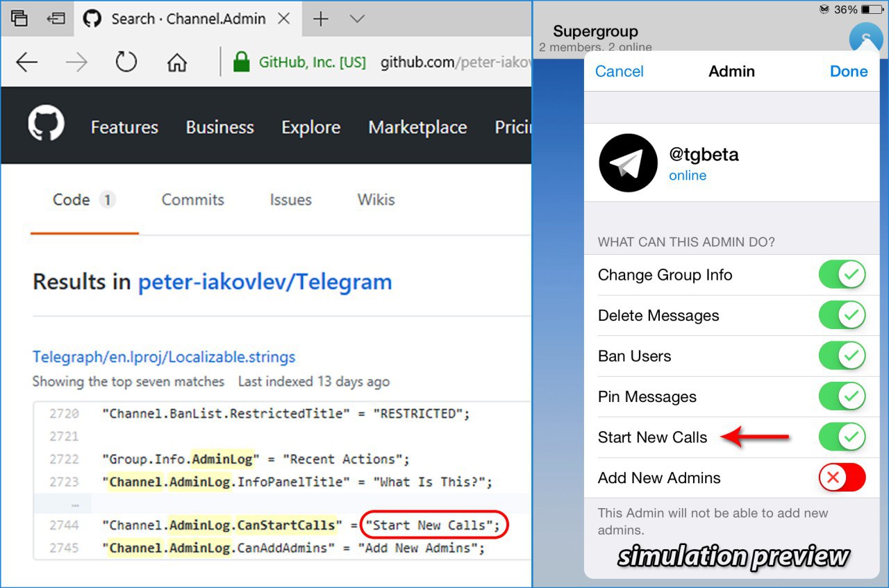The width and height of the screenshot is (889, 588).
Task: Toggle the Ban Users switch
Action: [x=842, y=356]
